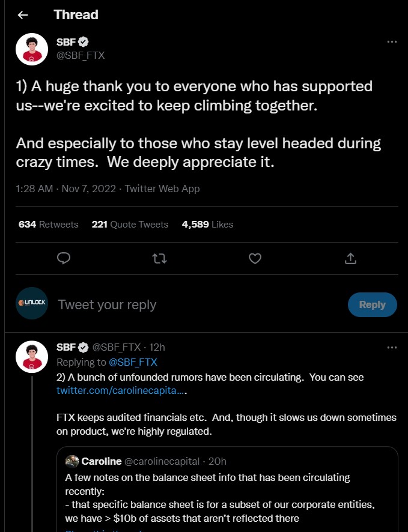Open the reply tweet's three-dot More menu
This screenshot has height=532, width=408.
(x=392, y=347)
